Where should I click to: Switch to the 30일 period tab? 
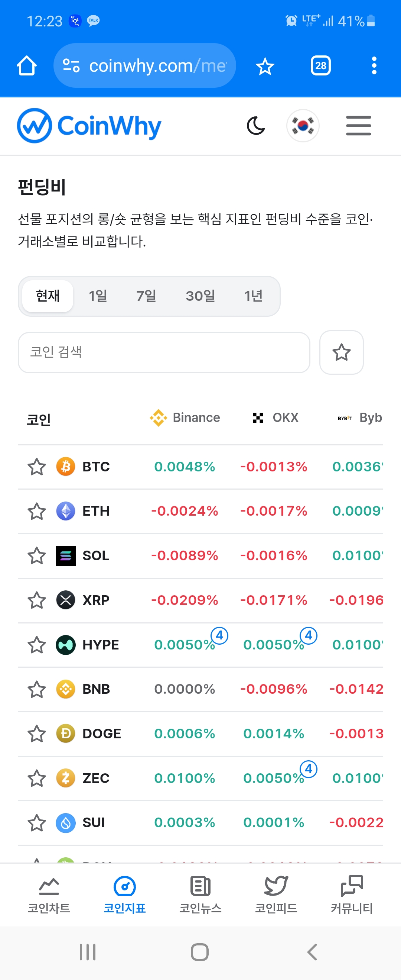click(x=200, y=296)
